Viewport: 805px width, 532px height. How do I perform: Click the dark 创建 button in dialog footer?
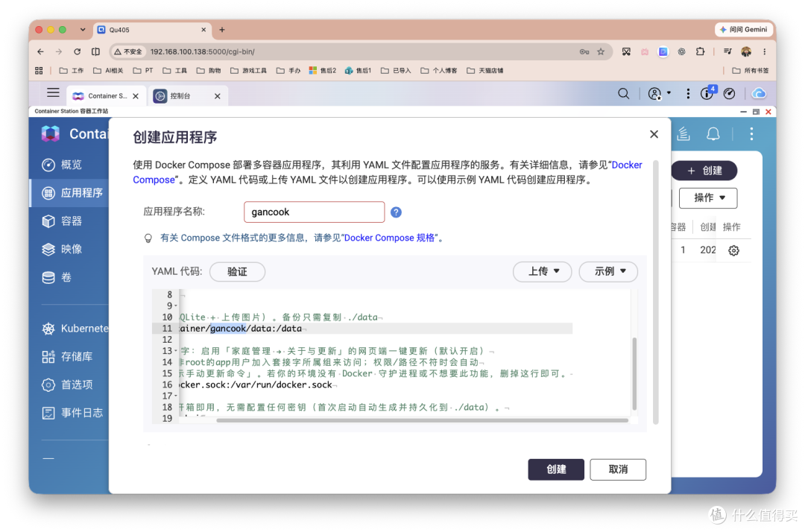(x=556, y=469)
